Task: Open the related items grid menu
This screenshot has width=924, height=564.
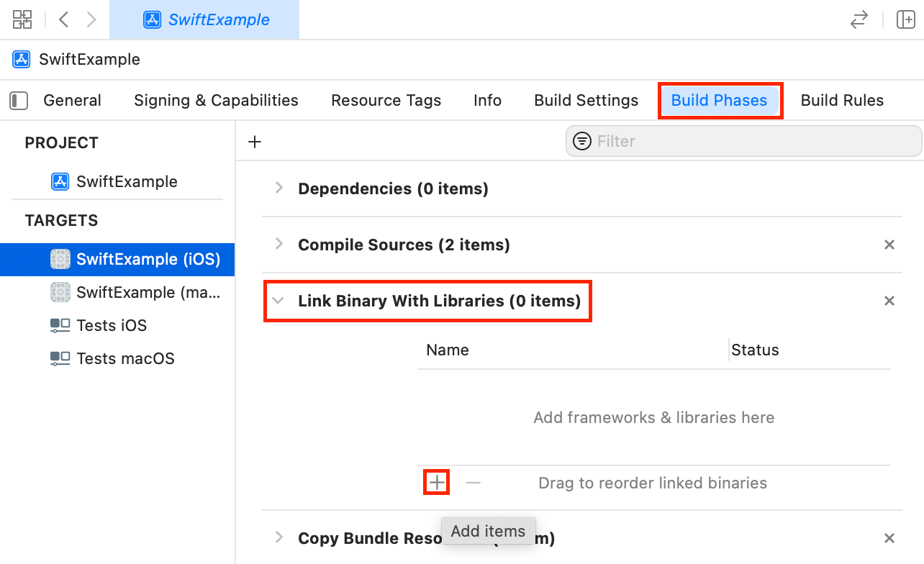Action: [x=22, y=19]
